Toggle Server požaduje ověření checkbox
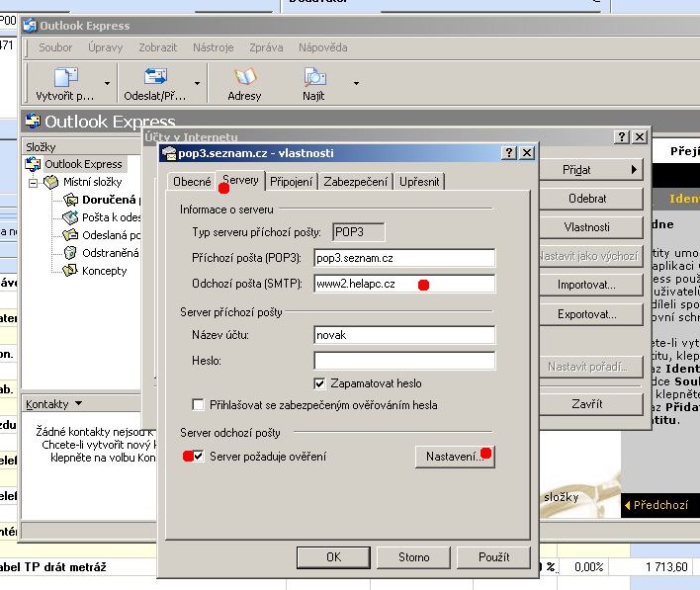 pos(198,457)
